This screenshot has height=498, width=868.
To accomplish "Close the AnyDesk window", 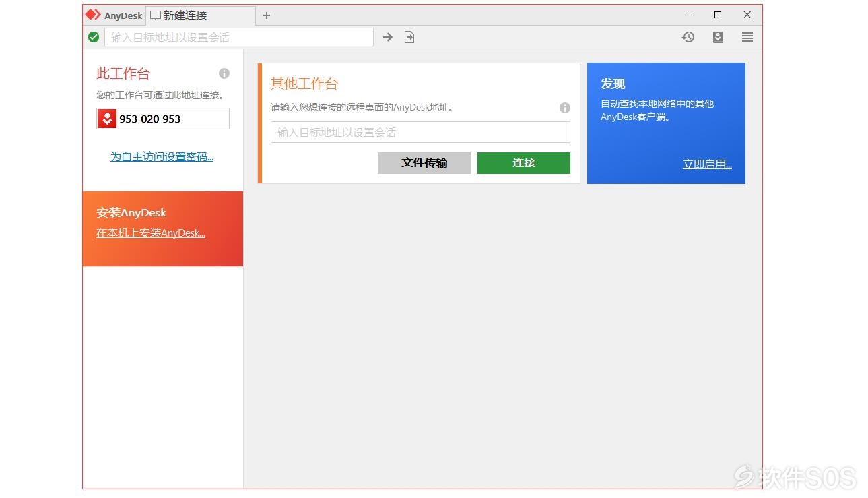I will point(747,15).
